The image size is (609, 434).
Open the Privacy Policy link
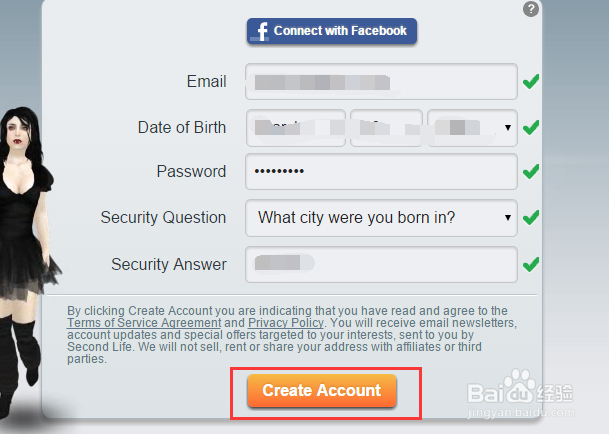285,323
